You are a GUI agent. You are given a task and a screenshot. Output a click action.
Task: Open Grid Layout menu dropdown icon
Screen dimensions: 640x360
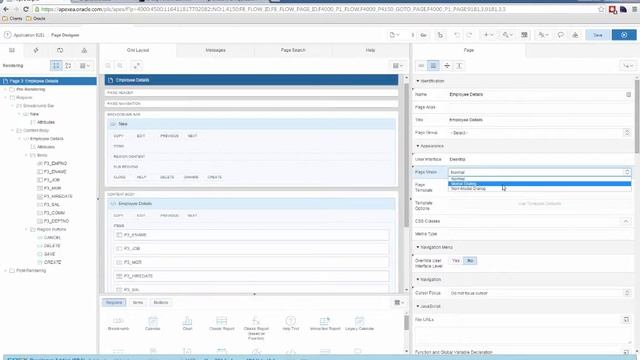point(398,66)
